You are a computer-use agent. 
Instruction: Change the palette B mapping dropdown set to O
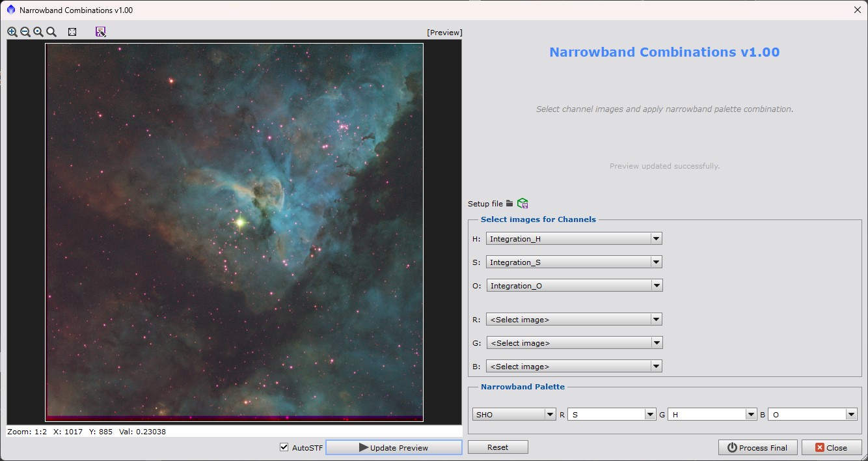coord(812,415)
